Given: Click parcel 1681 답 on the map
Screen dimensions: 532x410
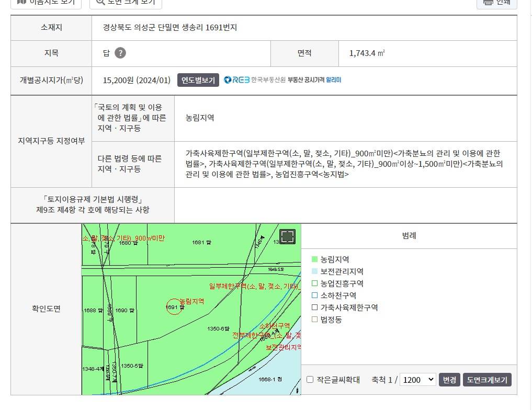Looking at the screenshot, I should click(201, 242).
